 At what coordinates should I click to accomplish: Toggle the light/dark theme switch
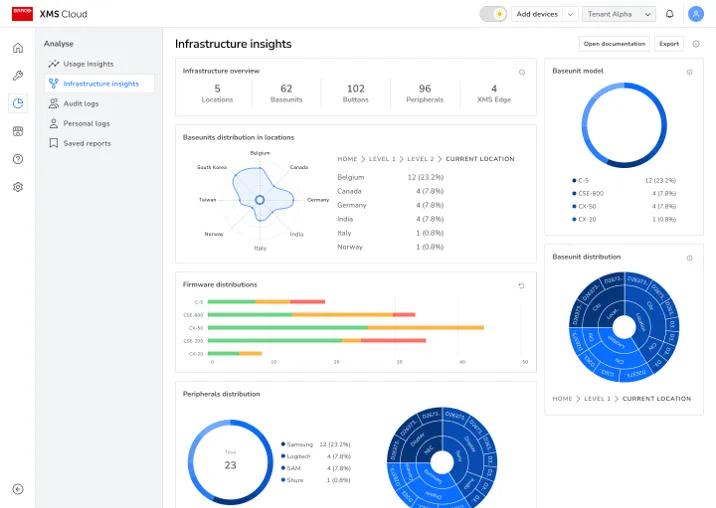(493, 14)
